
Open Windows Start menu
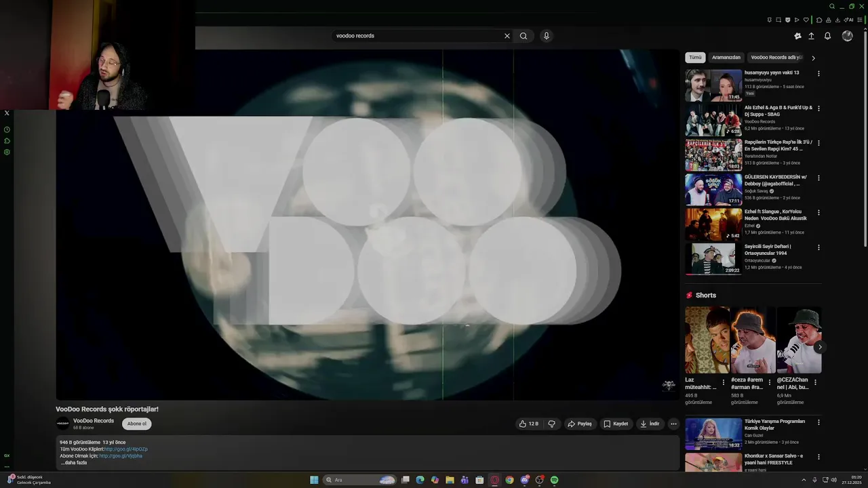click(x=314, y=480)
